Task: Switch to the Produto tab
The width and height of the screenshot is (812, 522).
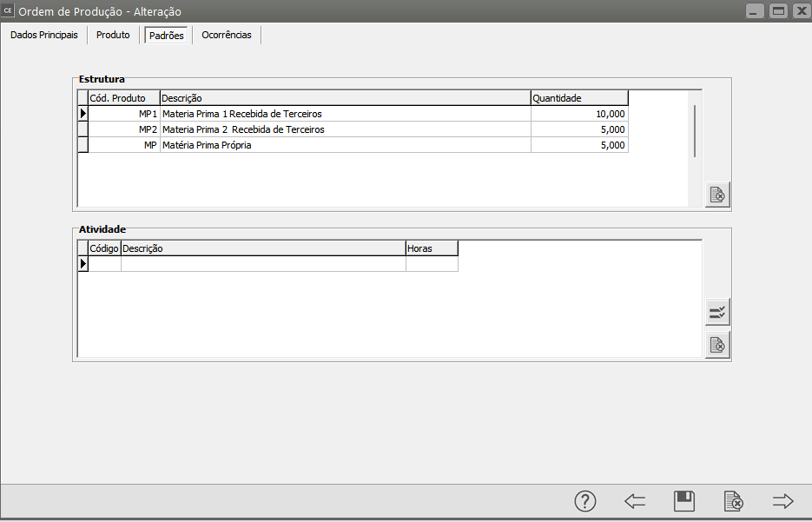Action: [113, 36]
